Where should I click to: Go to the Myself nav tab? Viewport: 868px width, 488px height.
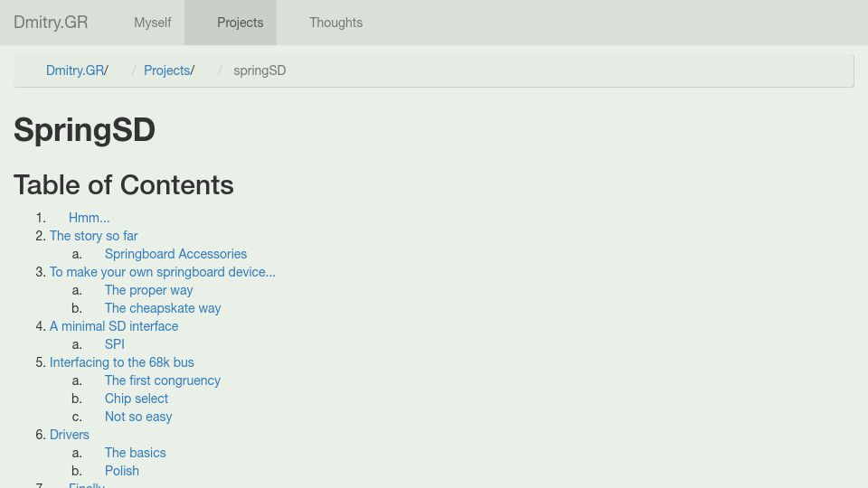click(x=152, y=23)
